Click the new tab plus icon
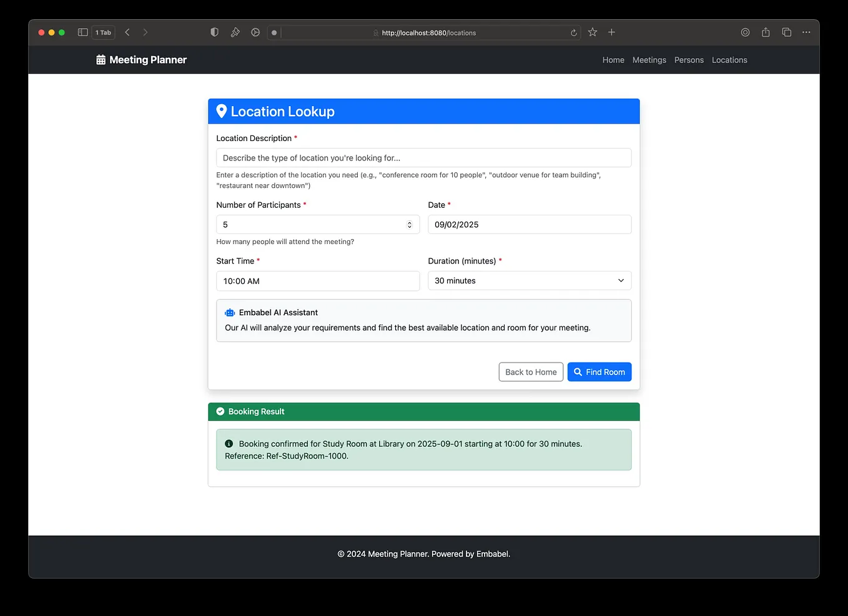This screenshot has height=616, width=848. pyautogui.click(x=611, y=32)
